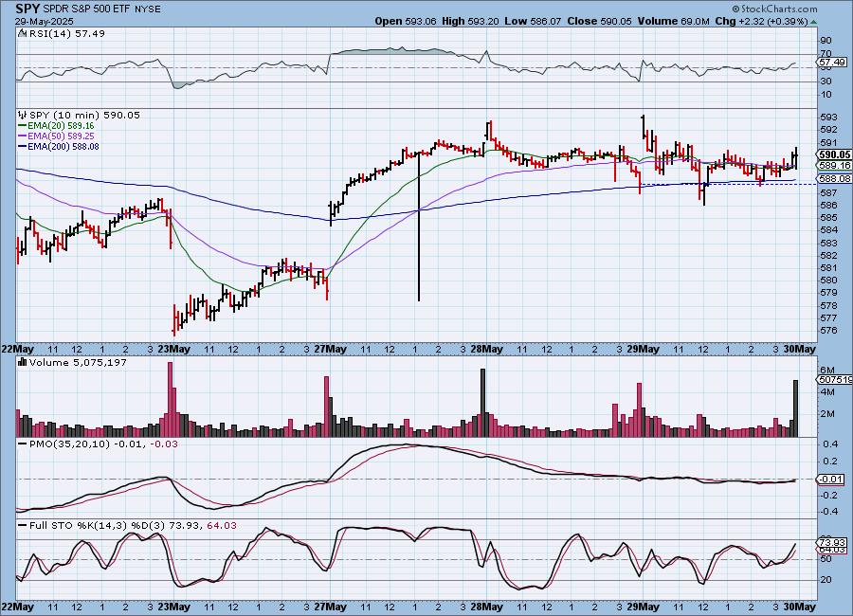The width and height of the screenshot is (853, 616).
Task: Click the 6M volume axis label
Action: 826,370
